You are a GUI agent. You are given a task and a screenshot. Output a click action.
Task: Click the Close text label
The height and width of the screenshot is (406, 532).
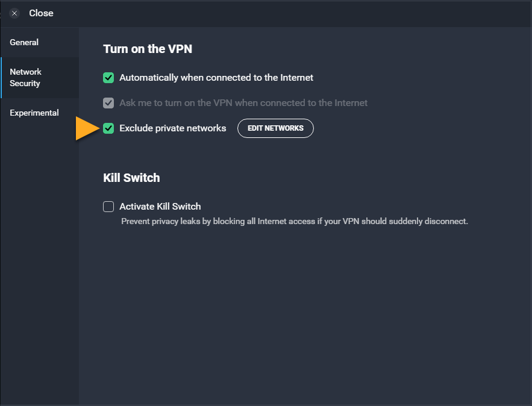tap(41, 13)
